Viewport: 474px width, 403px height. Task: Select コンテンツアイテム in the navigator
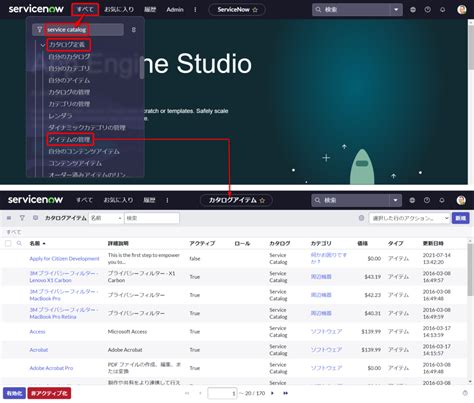click(75, 163)
